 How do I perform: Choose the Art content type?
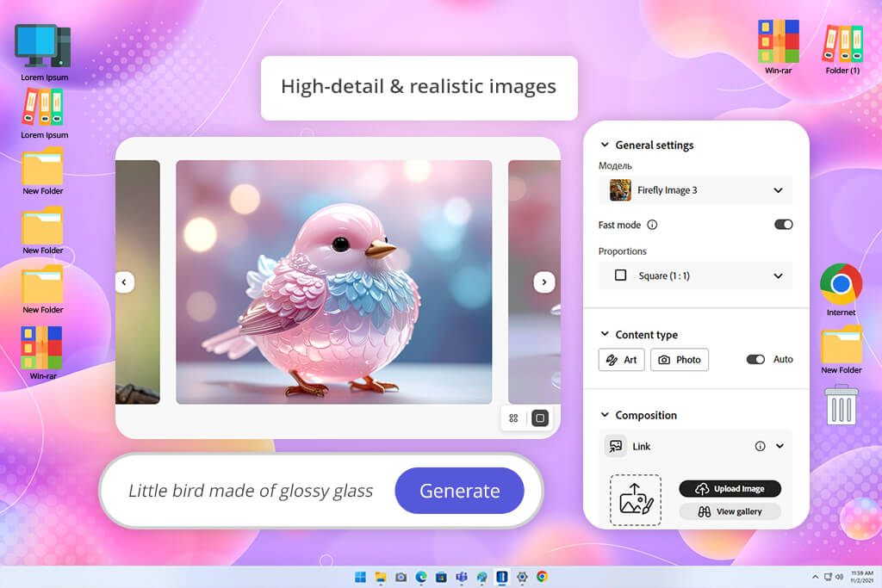tap(622, 360)
